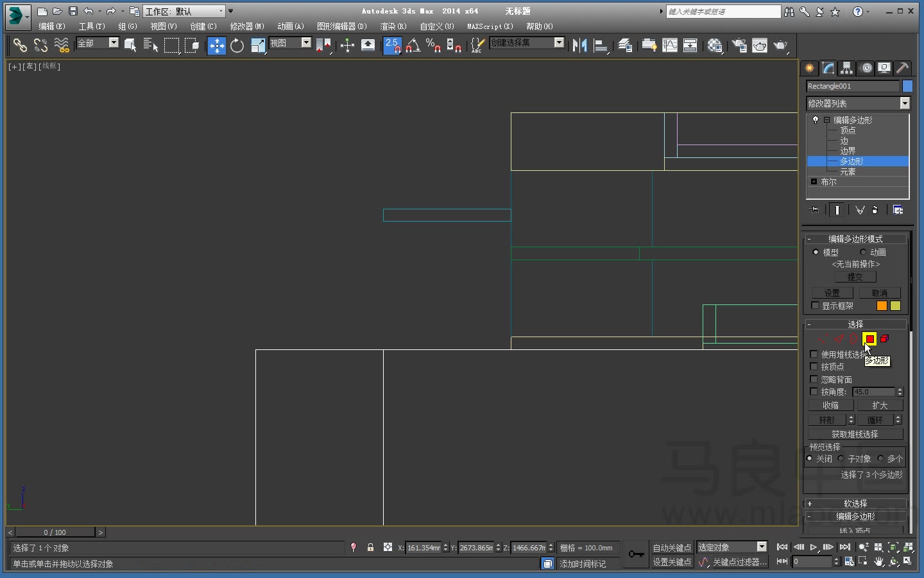Open the Display panel tab
The width and height of the screenshot is (924, 578).
point(885,68)
